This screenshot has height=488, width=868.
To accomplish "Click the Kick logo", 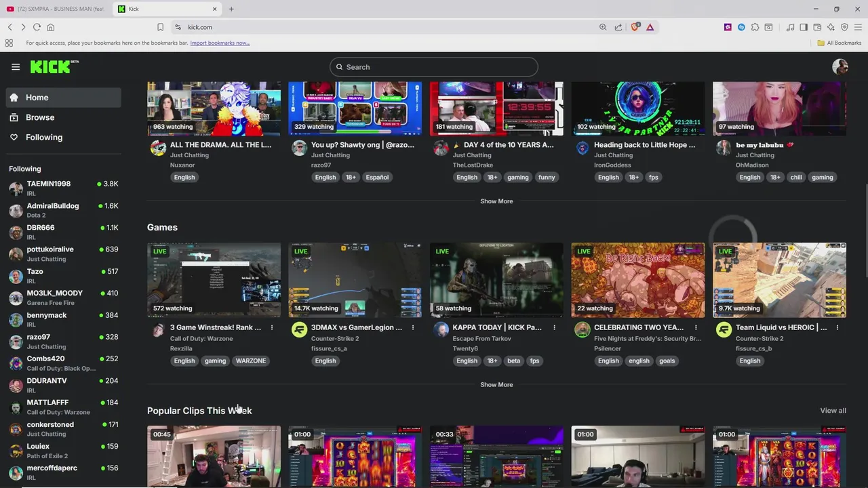I will click(x=54, y=66).
